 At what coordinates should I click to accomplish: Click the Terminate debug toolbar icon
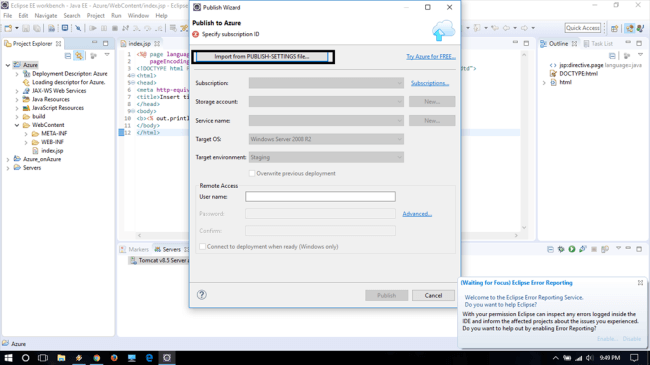coord(114,28)
